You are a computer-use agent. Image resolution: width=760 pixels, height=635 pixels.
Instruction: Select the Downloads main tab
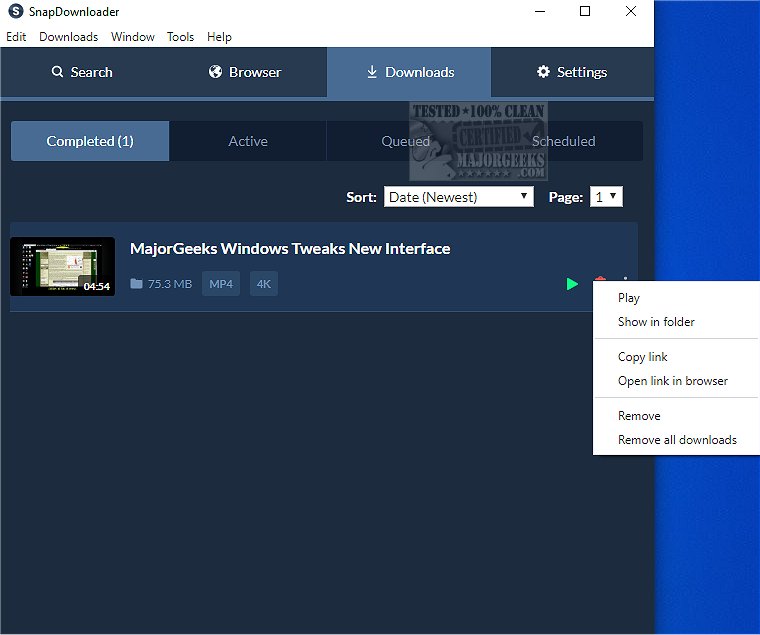[409, 72]
